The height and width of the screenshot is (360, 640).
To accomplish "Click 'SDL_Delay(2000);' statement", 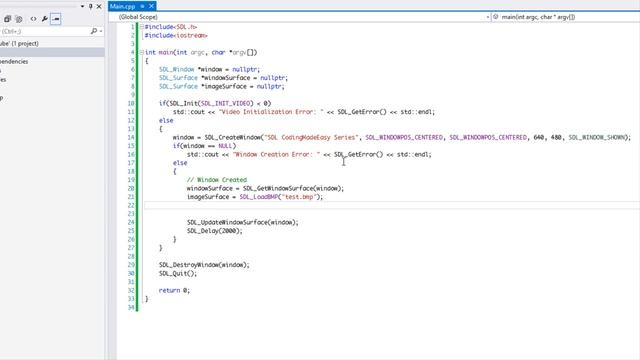I will pyautogui.click(x=214, y=231).
